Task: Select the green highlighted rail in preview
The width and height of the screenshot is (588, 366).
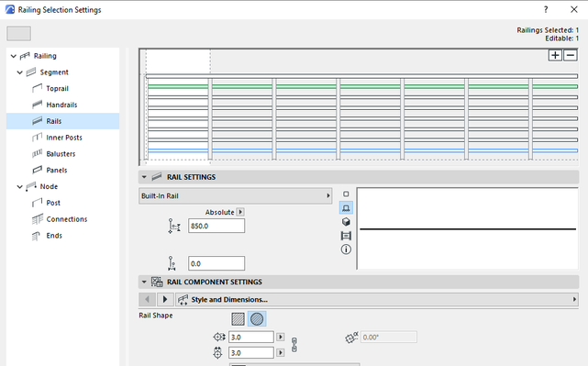Action: [362, 86]
